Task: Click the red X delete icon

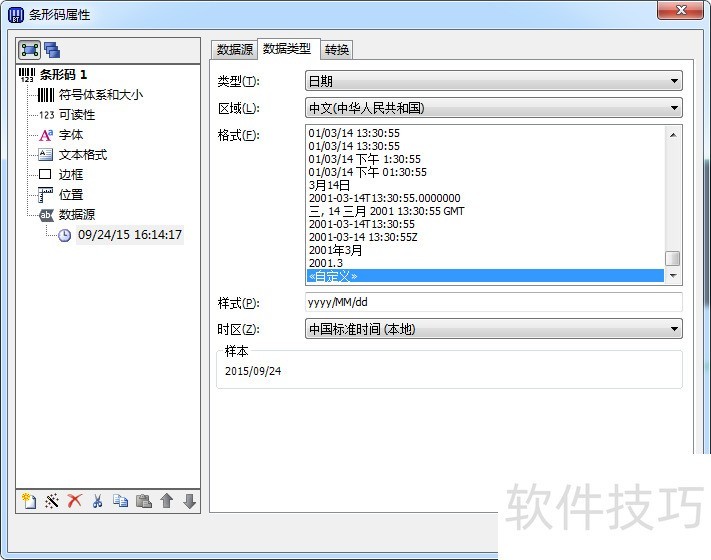Action: point(74,500)
